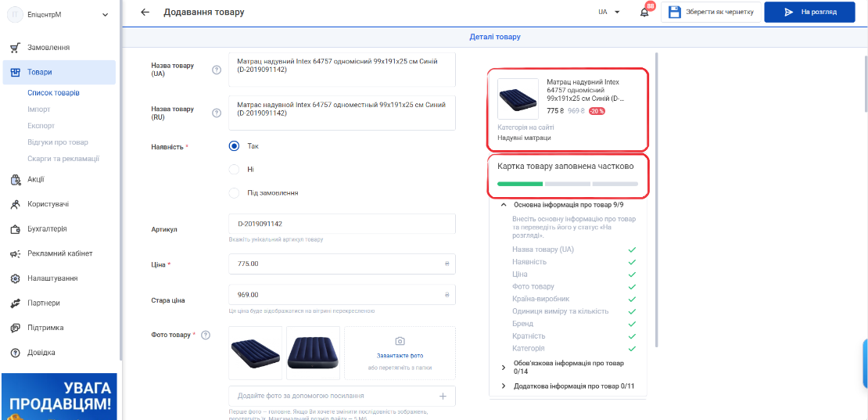This screenshot has width=868, height=420.
Task: Click the Фото товару checklist row
Action: [574, 286]
